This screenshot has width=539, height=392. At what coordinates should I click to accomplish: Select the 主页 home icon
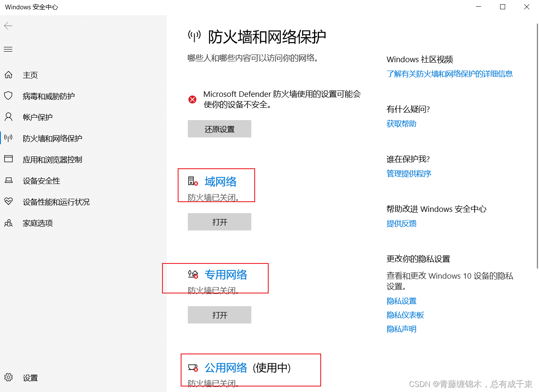coord(8,74)
